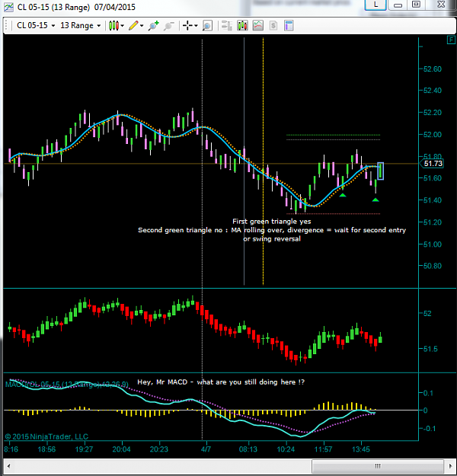
Task: Open the chart properties icon
Action: pyautogui.click(x=289, y=26)
